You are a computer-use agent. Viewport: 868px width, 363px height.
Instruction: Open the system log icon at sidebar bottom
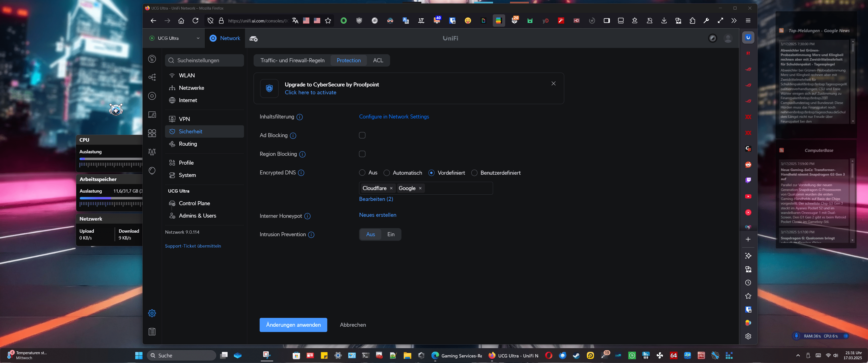[152, 332]
